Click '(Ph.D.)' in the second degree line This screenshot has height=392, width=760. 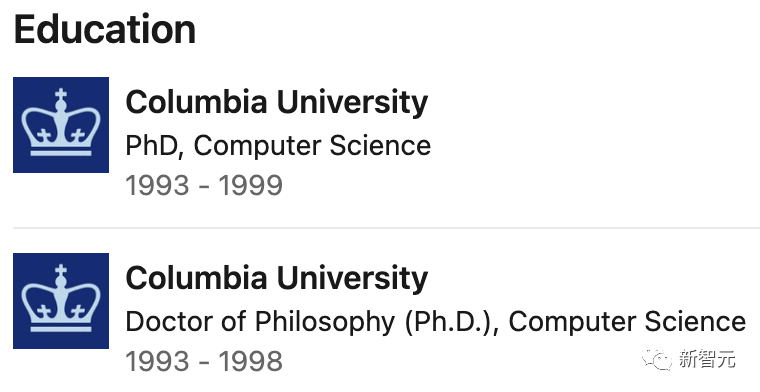tap(453, 322)
